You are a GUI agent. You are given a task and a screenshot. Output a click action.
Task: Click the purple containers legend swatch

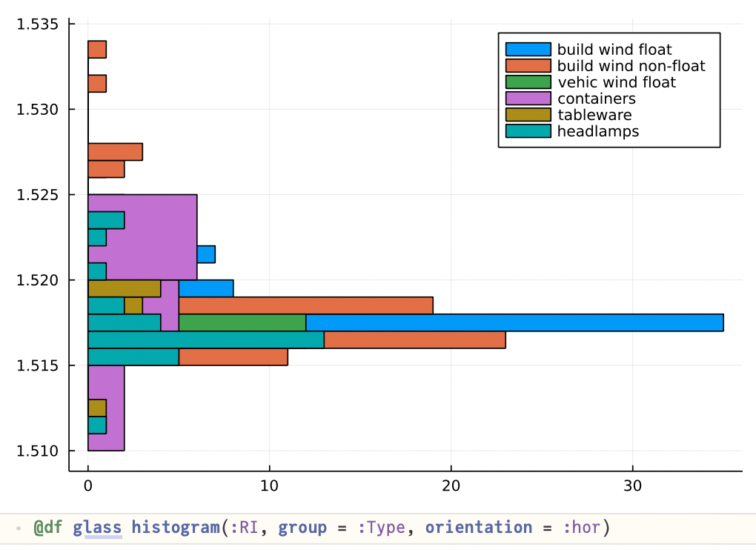coord(528,99)
